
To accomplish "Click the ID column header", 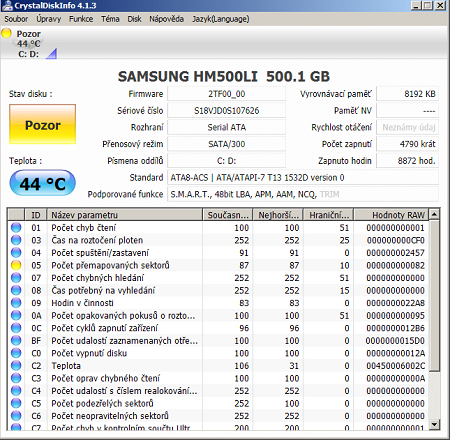I will pos(36,215).
